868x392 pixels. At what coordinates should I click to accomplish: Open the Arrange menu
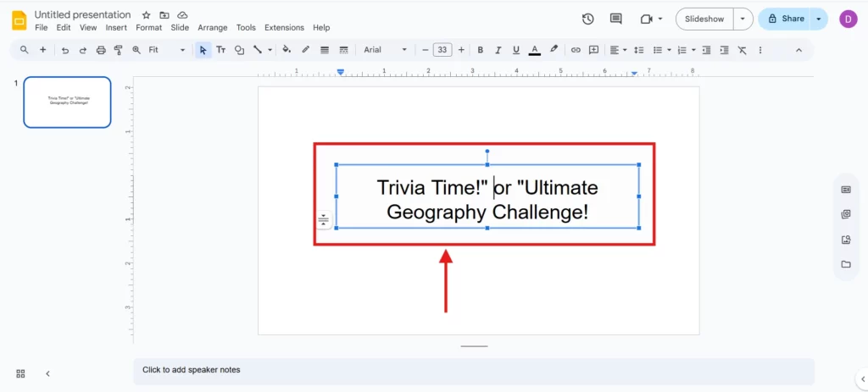click(212, 28)
